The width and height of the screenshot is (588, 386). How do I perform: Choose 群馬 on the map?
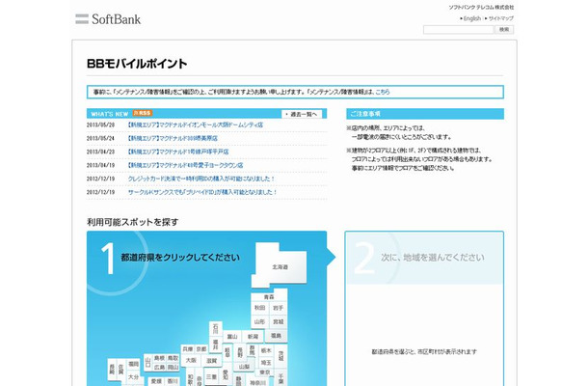point(252,350)
